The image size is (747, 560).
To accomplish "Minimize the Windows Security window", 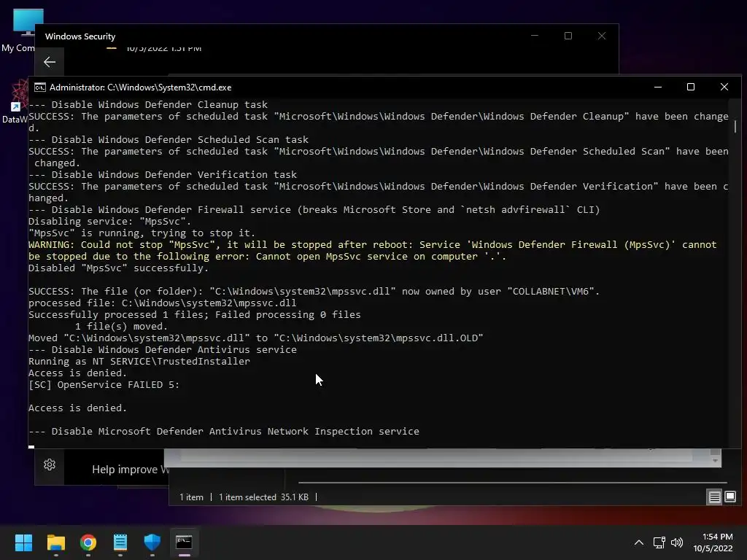I will [x=535, y=36].
